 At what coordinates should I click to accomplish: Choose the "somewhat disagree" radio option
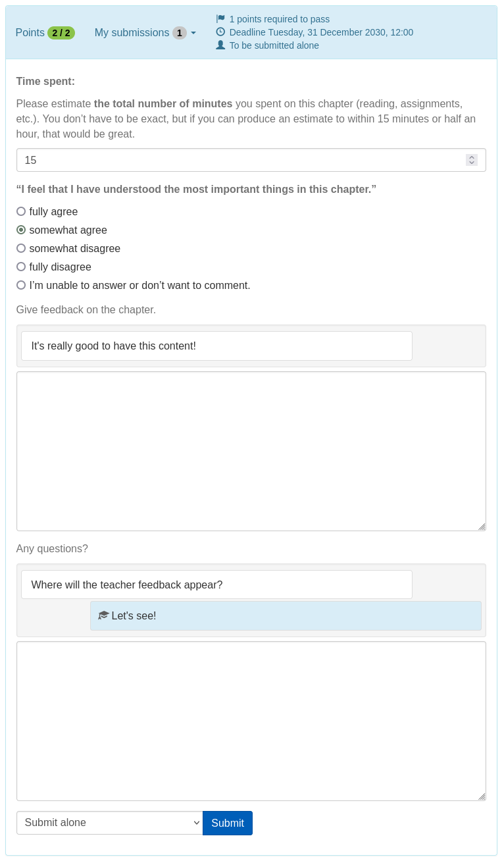click(x=21, y=248)
